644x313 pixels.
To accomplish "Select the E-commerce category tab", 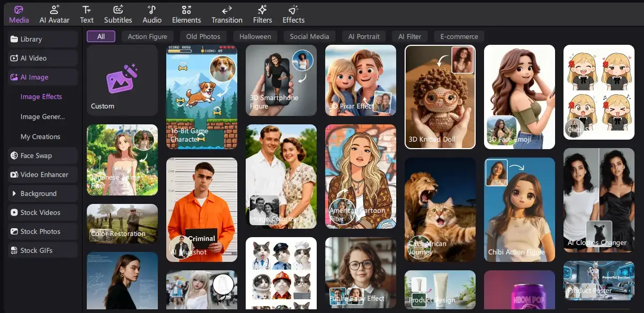I will (459, 36).
